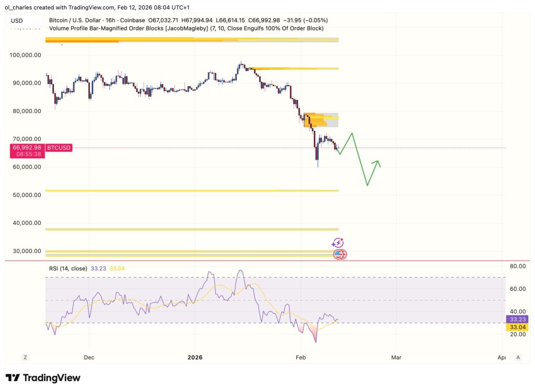Image resolution: width=535 pixels, height=392 pixels.
Task: Click the yellow RSI MA badge showing 33.04
Action: (518, 327)
